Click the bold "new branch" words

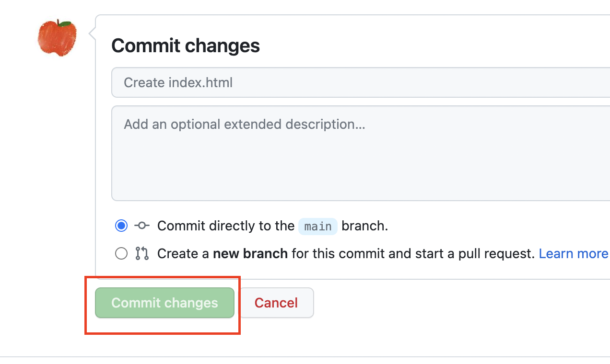(x=250, y=253)
